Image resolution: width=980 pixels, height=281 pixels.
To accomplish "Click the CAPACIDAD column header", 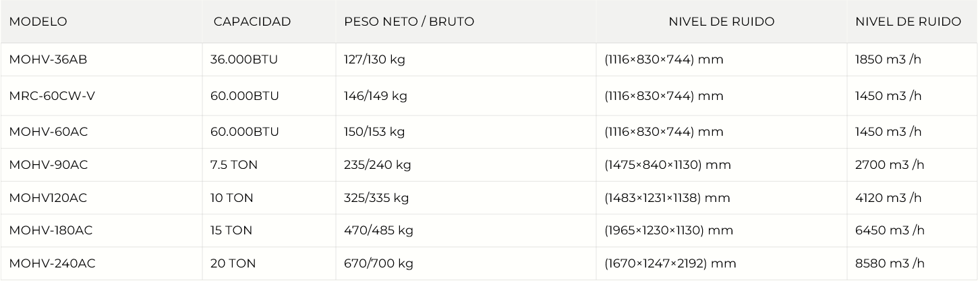I will [x=252, y=22].
